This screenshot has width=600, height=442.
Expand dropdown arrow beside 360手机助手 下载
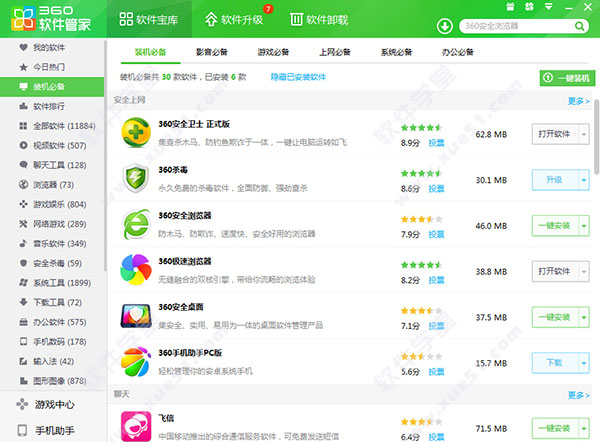584,363
